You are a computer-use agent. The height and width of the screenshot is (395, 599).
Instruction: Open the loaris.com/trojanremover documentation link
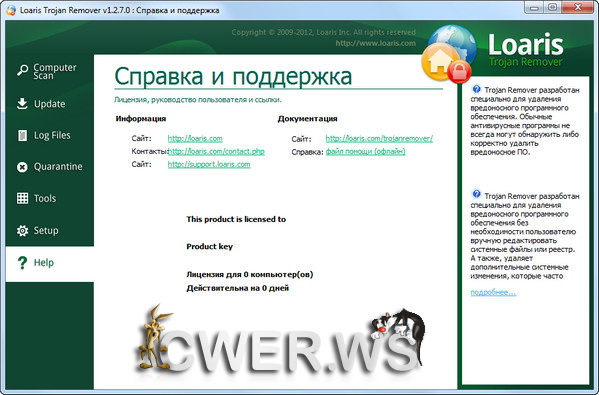[x=379, y=139]
